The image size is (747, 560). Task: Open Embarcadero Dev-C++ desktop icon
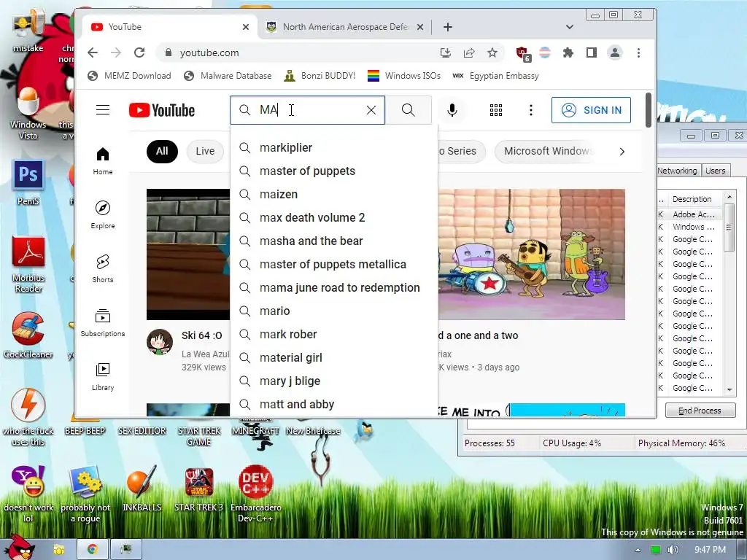[256, 494]
